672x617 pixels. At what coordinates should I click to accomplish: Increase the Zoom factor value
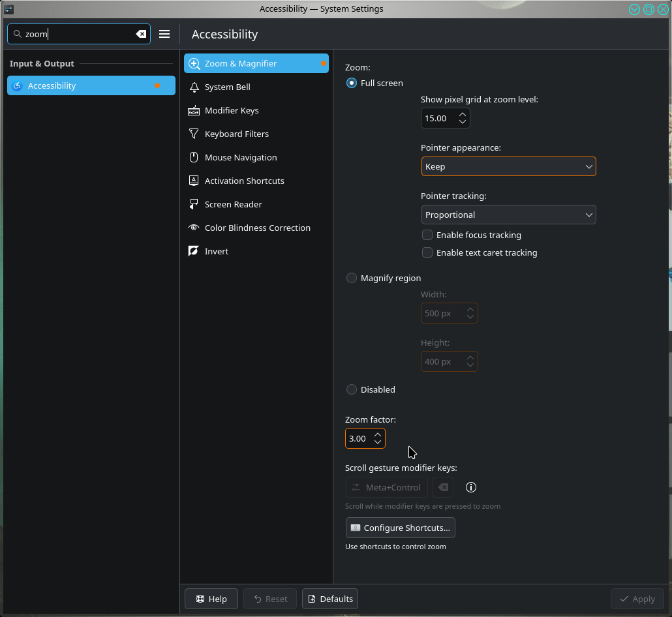click(378, 435)
